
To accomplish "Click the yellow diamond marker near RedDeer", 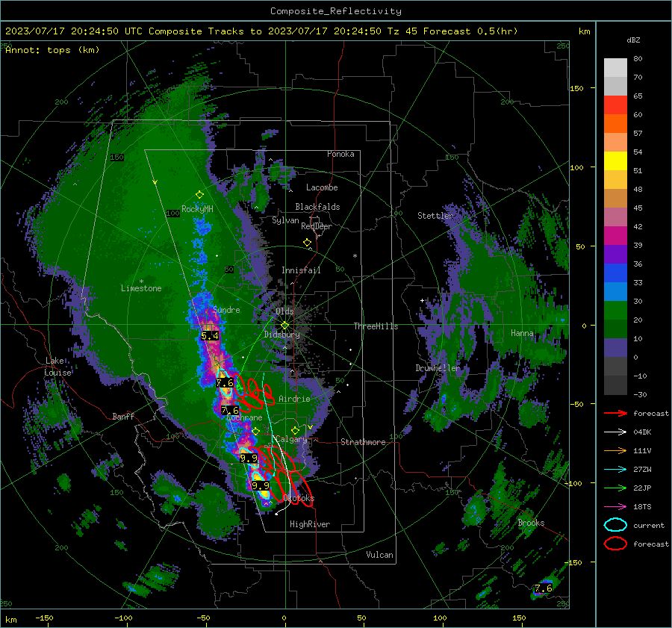I will pyautogui.click(x=307, y=243).
